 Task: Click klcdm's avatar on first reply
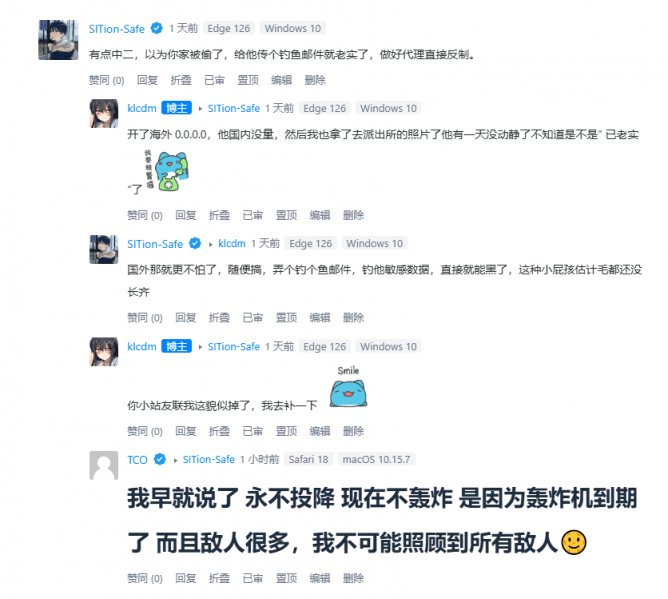[104, 113]
